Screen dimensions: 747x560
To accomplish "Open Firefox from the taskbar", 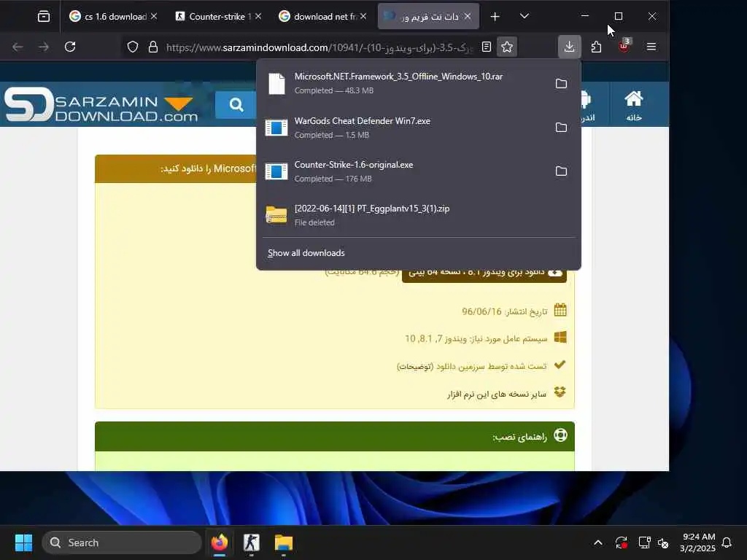I will pyautogui.click(x=219, y=542).
